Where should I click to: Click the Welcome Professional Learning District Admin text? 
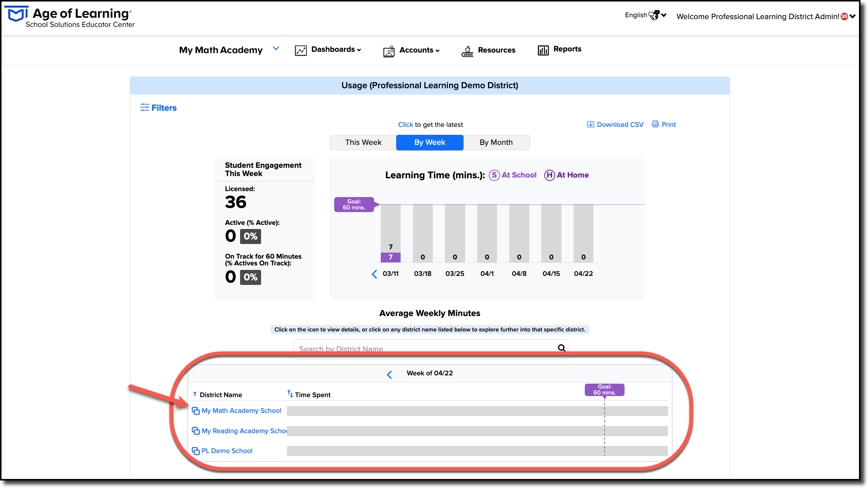point(758,17)
